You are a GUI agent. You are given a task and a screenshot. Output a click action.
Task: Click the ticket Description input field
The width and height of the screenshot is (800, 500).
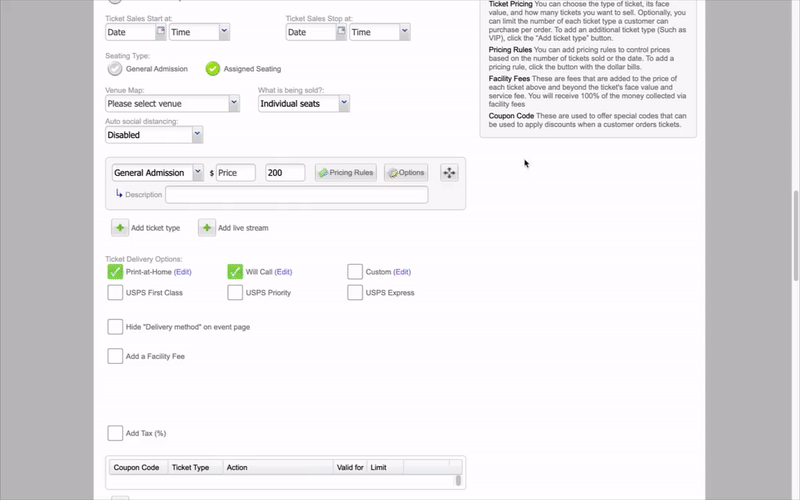point(296,194)
